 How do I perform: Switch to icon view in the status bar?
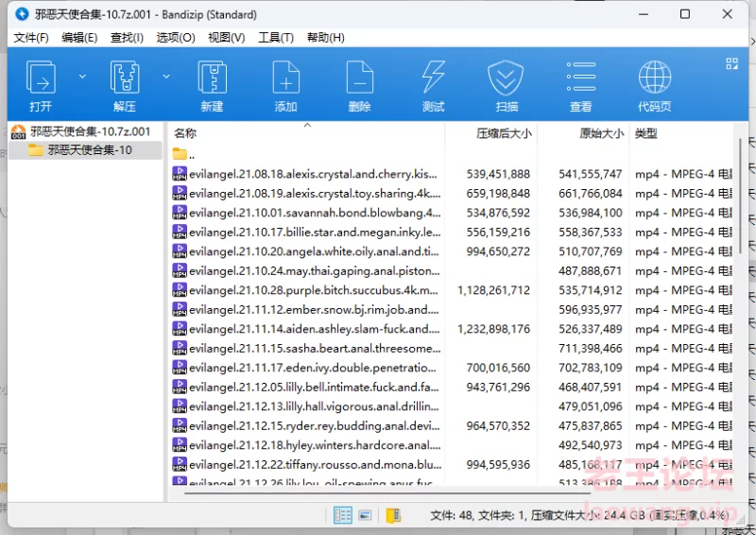365,515
